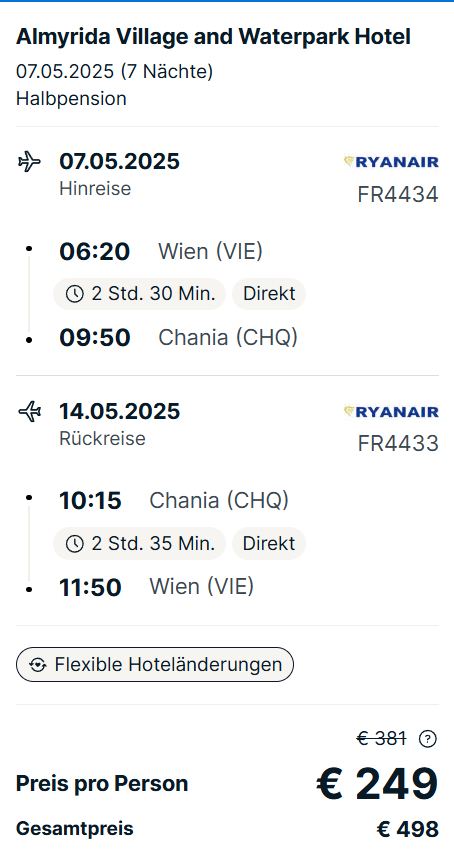
Task: Click the Direkt badge on outbound flight
Action: coord(269,294)
